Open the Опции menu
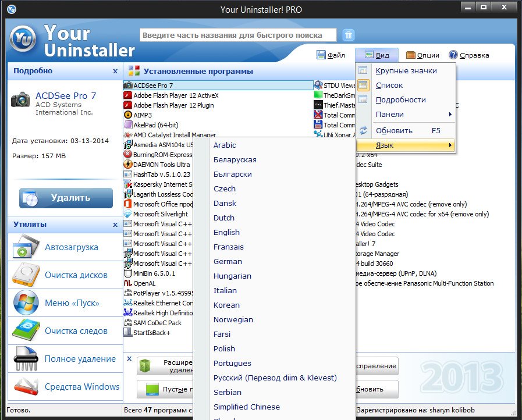 tap(423, 55)
